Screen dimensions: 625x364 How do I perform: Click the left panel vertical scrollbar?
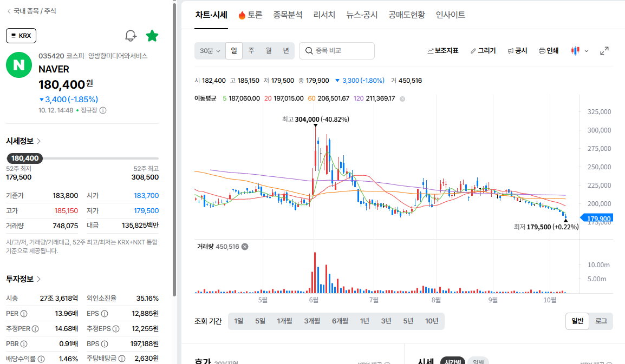(x=174, y=150)
